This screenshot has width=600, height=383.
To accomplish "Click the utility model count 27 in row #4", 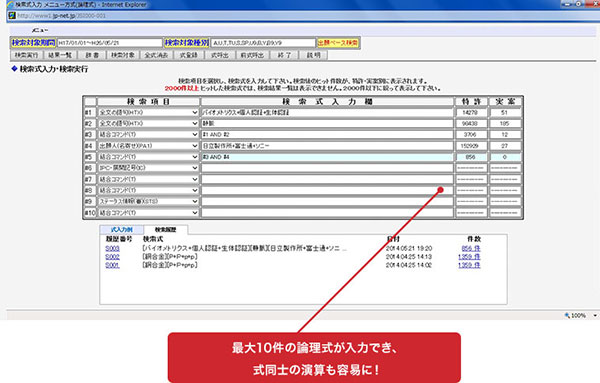I will pos(505,146).
